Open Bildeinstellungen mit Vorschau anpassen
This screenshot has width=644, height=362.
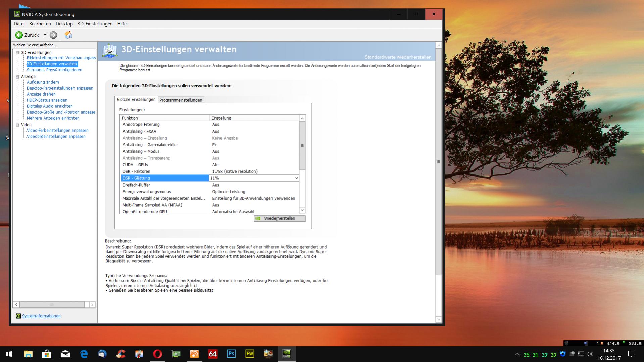click(61, 58)
